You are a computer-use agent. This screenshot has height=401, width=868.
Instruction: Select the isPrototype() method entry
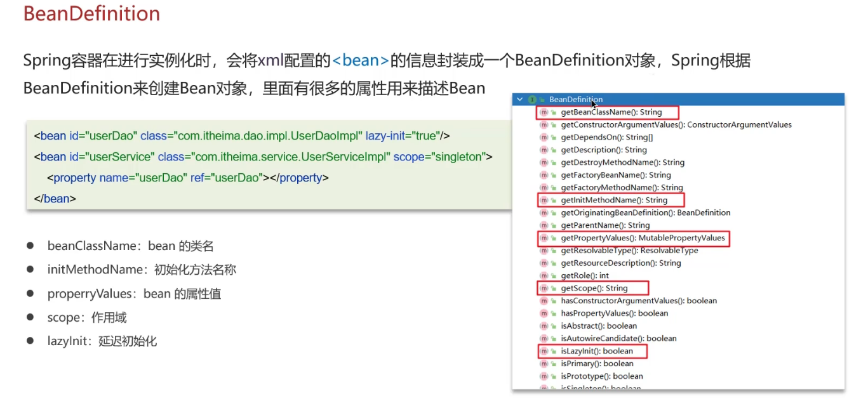[x=602, y=376]
